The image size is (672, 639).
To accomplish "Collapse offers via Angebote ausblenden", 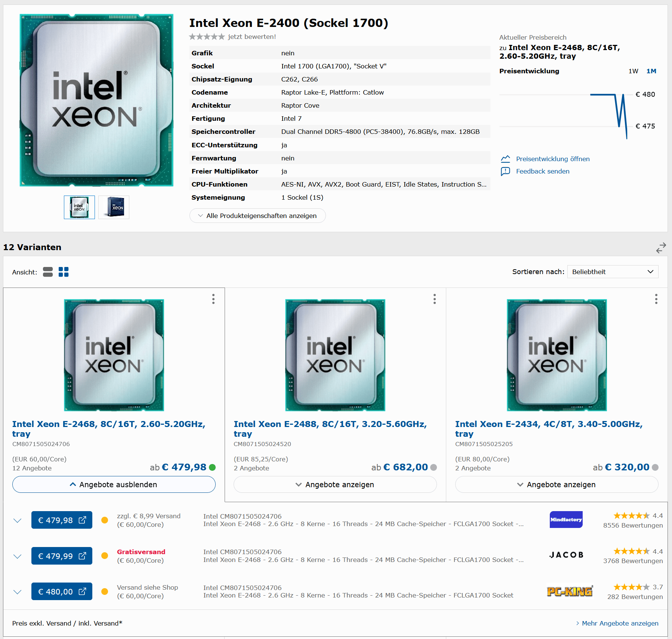I will pos(114,485).
